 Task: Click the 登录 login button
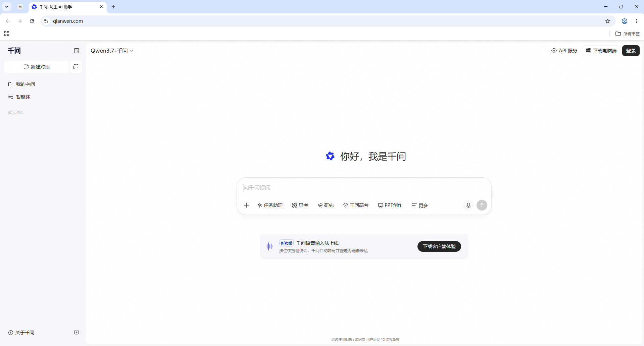point(631,51)
